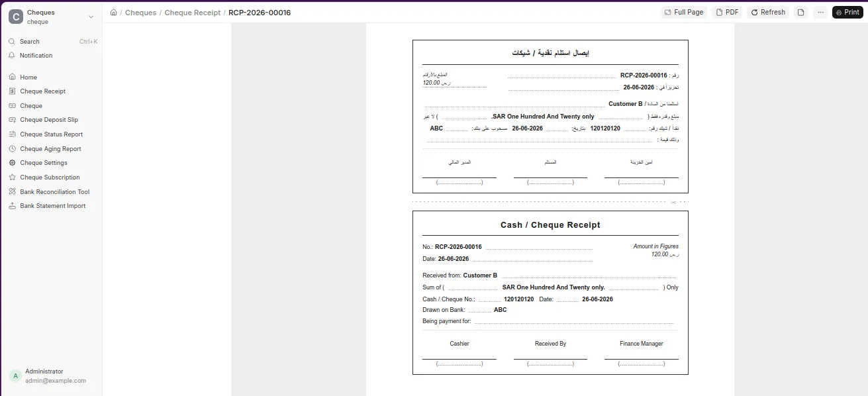Screen dimensions: 868x396
Task: Click the Notification bell icon
Action: 12,56
